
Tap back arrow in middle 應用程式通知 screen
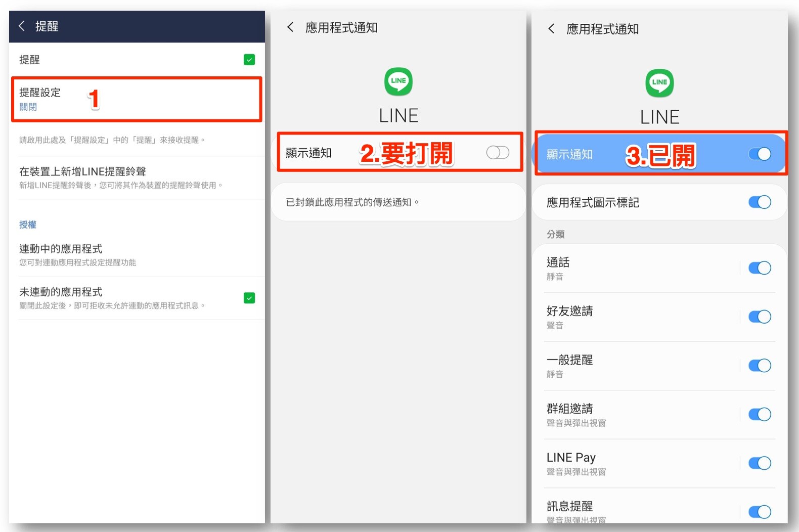tap(290, 27)
